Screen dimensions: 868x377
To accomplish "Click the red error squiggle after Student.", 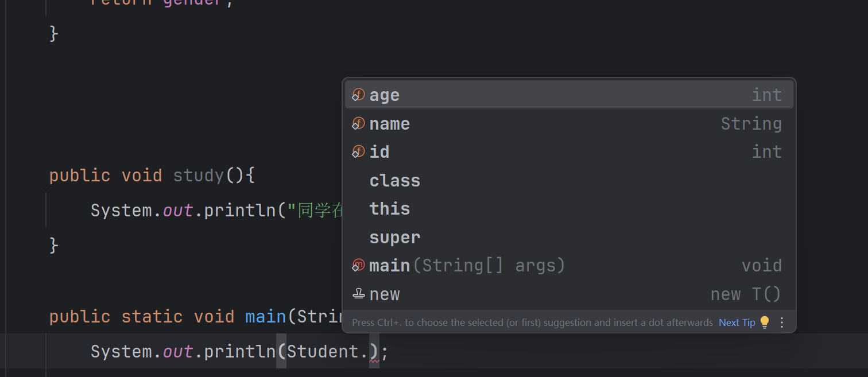I will pos(374,362).
